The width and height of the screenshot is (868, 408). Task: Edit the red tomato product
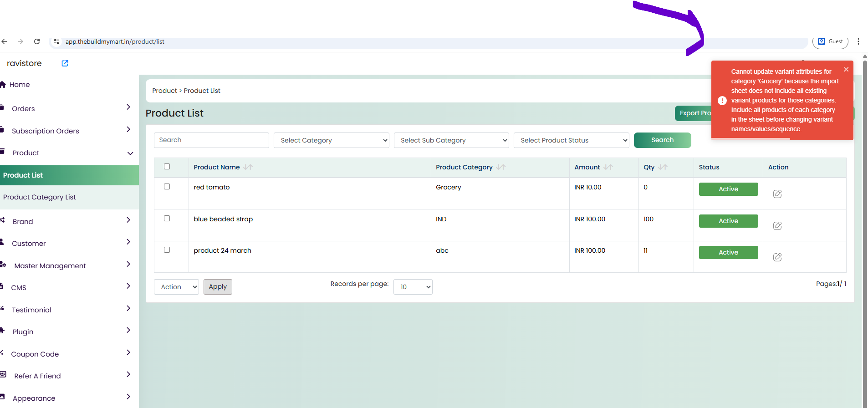(x=777, y=194)
